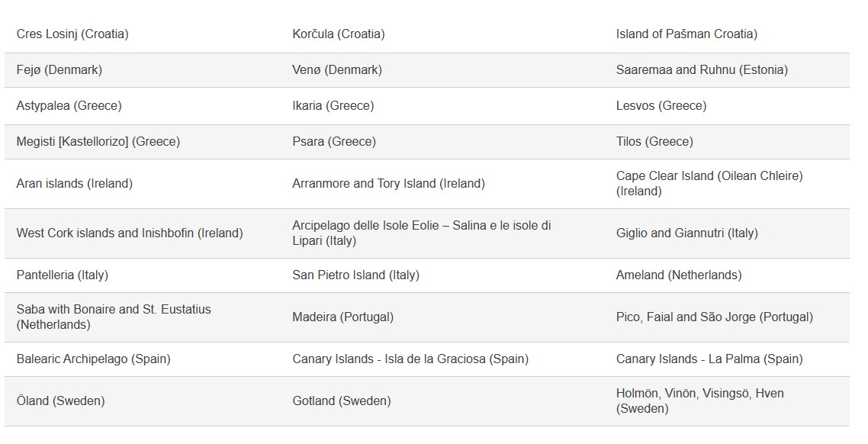
Task: Click the Cres Losinj (Croatia) cell
Action: [x=72, y=34]
